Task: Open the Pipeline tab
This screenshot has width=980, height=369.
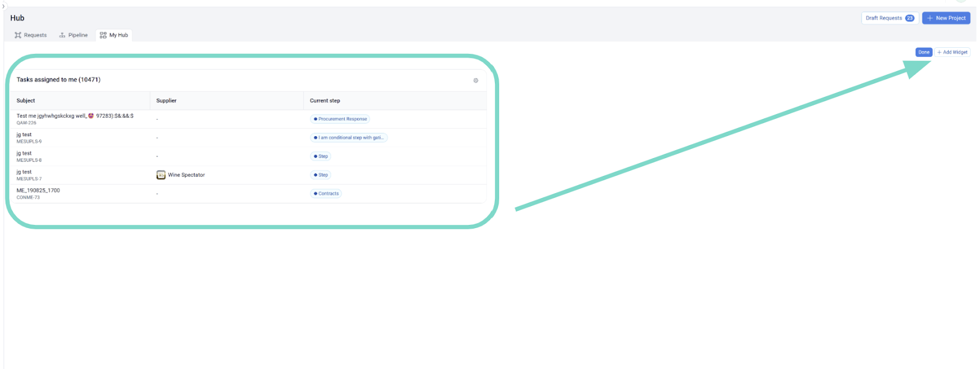Action: pyautogui.click(x=73, y=36)
